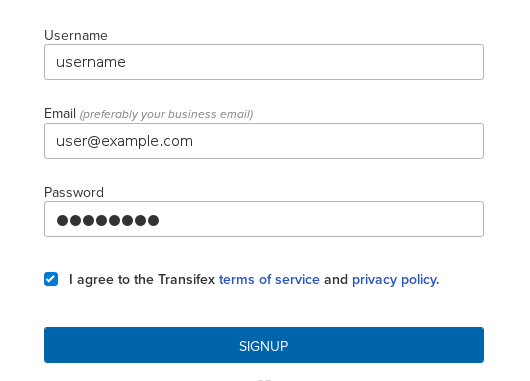Click the Password field label

(x=74, y=192)
